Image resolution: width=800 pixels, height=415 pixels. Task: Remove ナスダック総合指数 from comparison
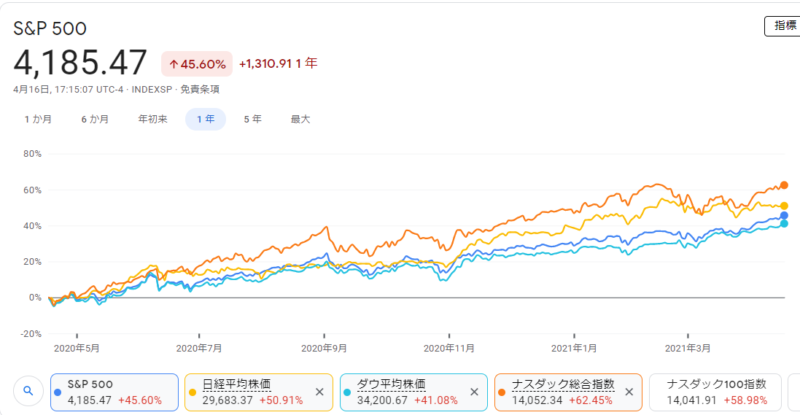[x=629, y=392]
